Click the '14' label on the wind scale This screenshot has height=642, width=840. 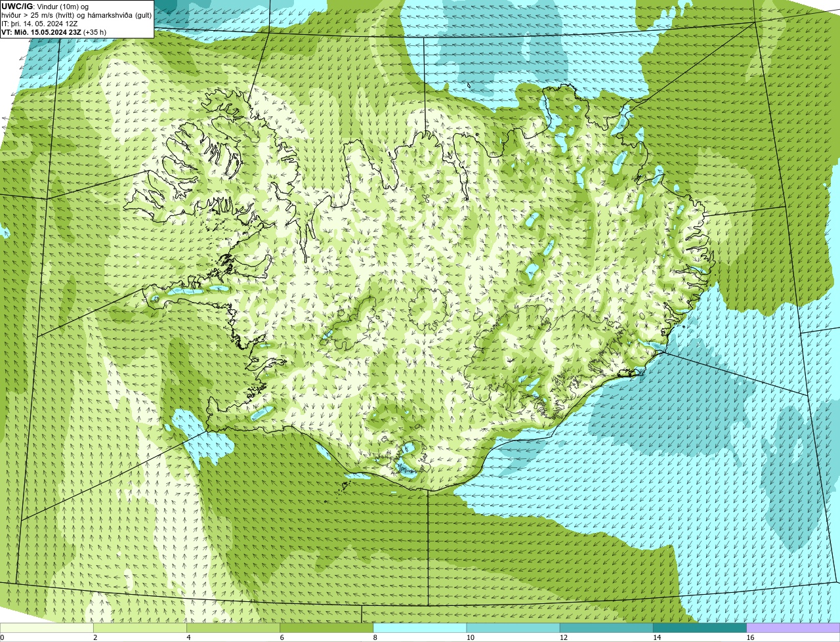[656, 637]
